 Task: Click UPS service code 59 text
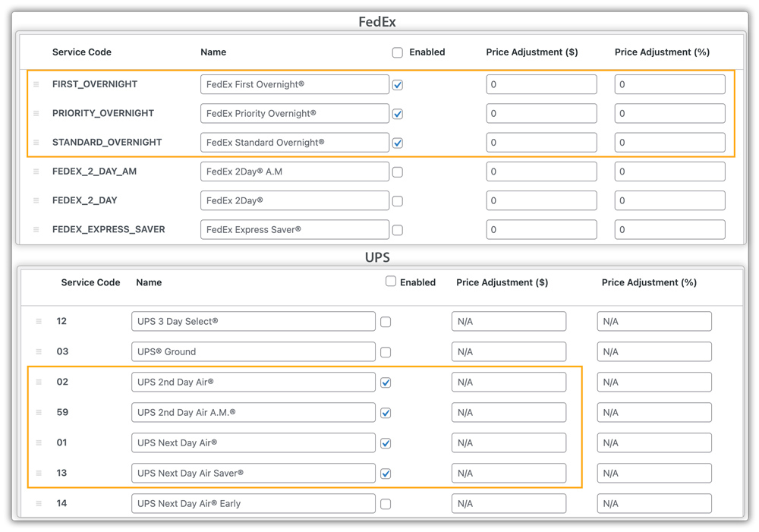pos(62,412)
